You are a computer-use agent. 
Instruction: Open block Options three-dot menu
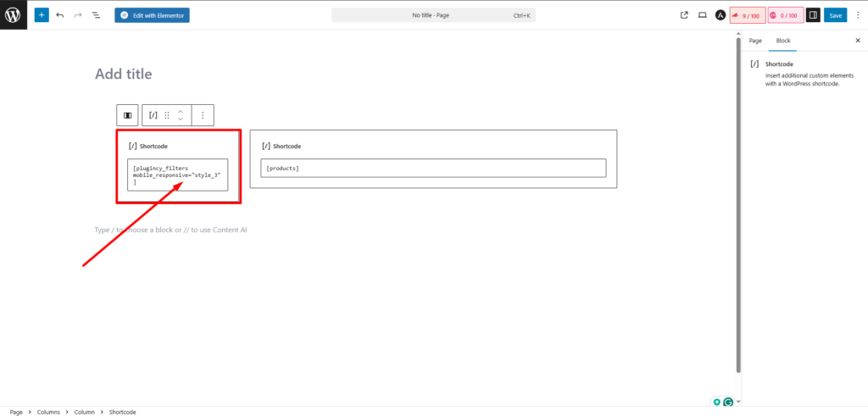tap(203, 115)
